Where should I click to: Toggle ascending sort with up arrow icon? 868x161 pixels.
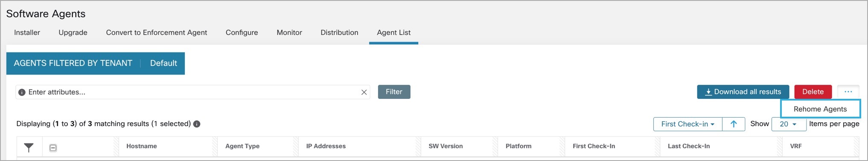click(734, 124)
